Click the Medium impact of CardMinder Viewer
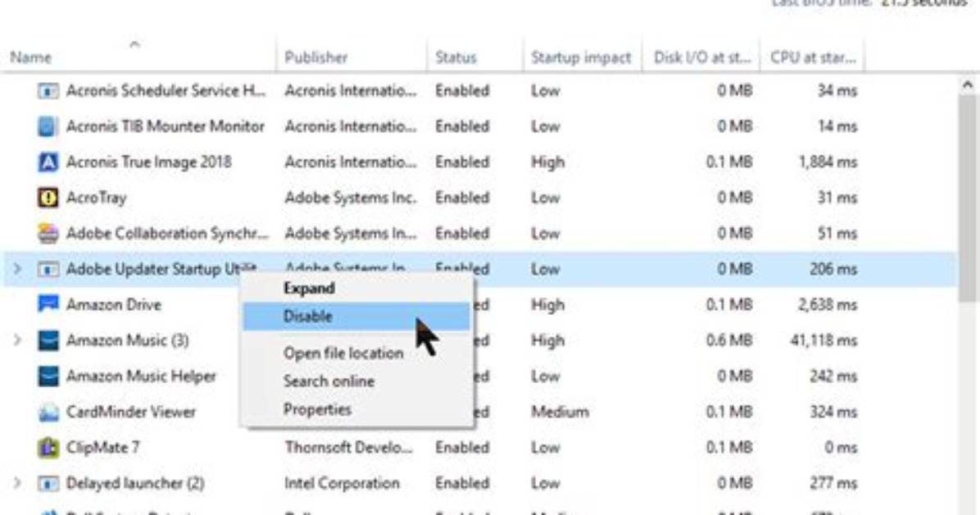 coord(560,412)
